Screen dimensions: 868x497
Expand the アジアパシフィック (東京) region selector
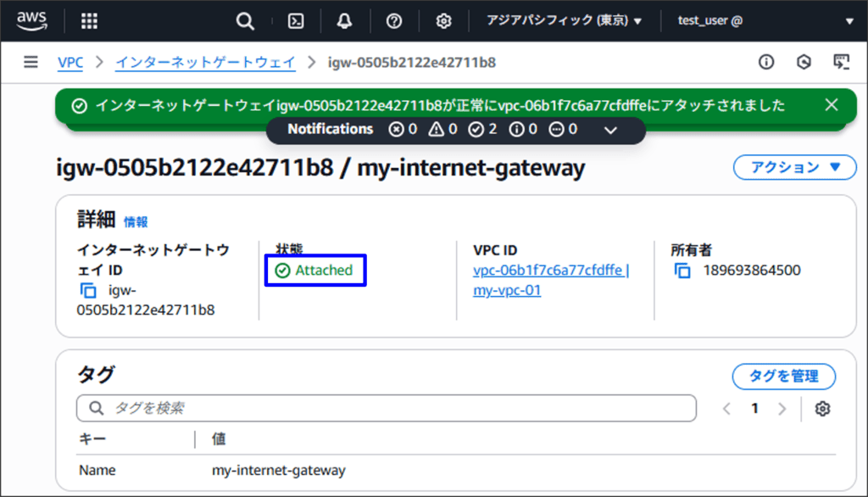click(x=564, y=20)
